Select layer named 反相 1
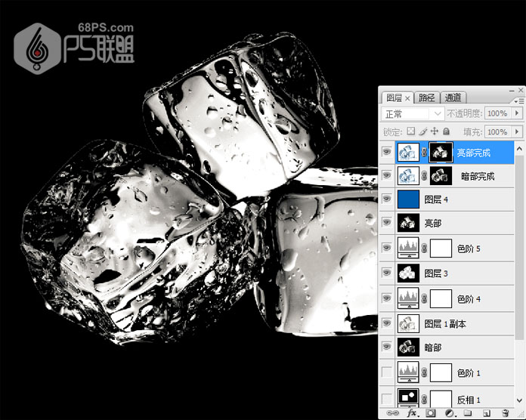The image size is (526, 420). [469, 400]
